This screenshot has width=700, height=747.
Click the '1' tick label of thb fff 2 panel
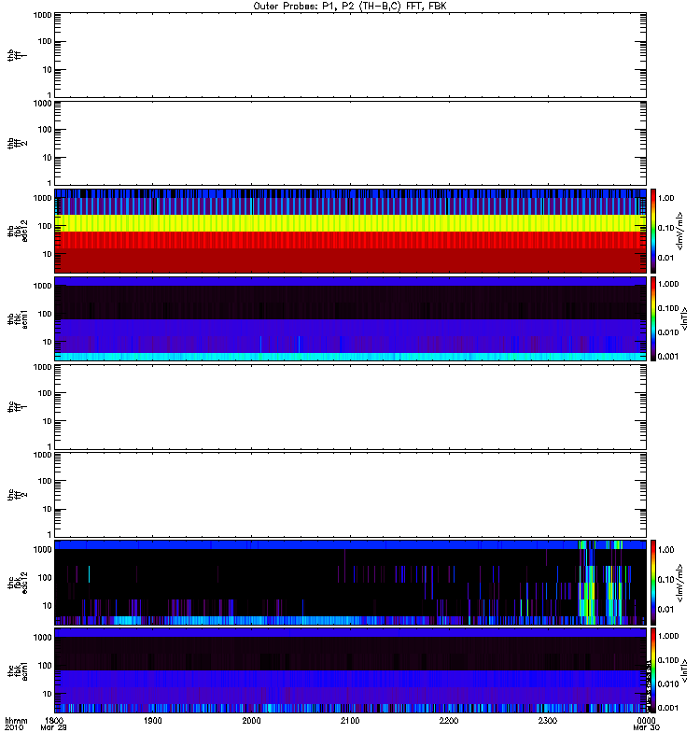pos(49,183)
